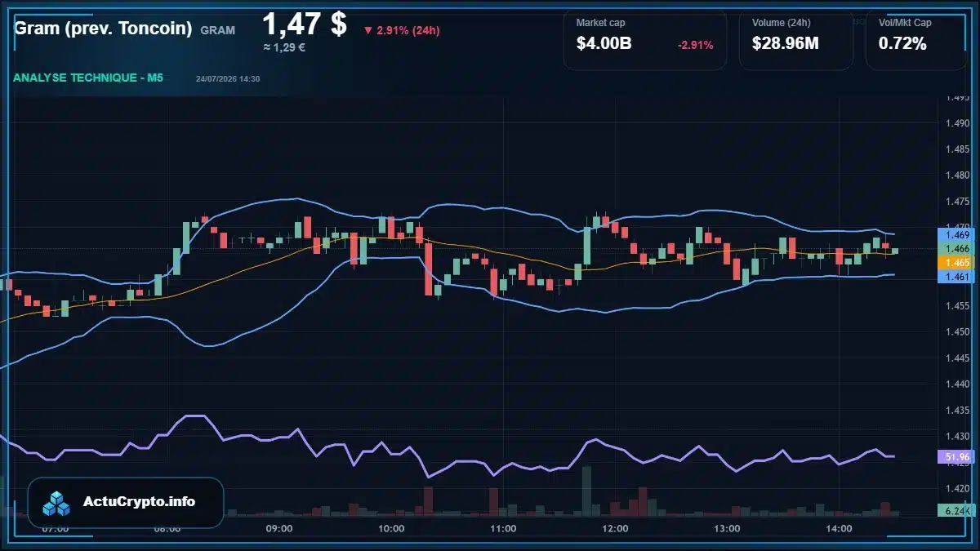The height and width of the screenshot is (551, 980).
Task: Click the Gram (prev. Toncoin) title
Action: (x=103, y=29)
